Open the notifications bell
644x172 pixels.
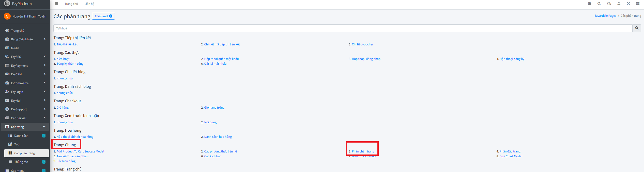619,4
